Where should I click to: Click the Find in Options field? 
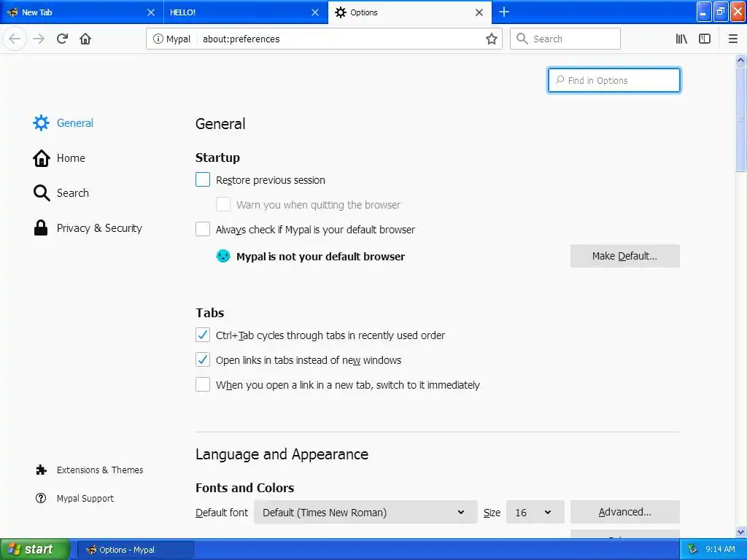pyautogui.click(x=614, y=80)
